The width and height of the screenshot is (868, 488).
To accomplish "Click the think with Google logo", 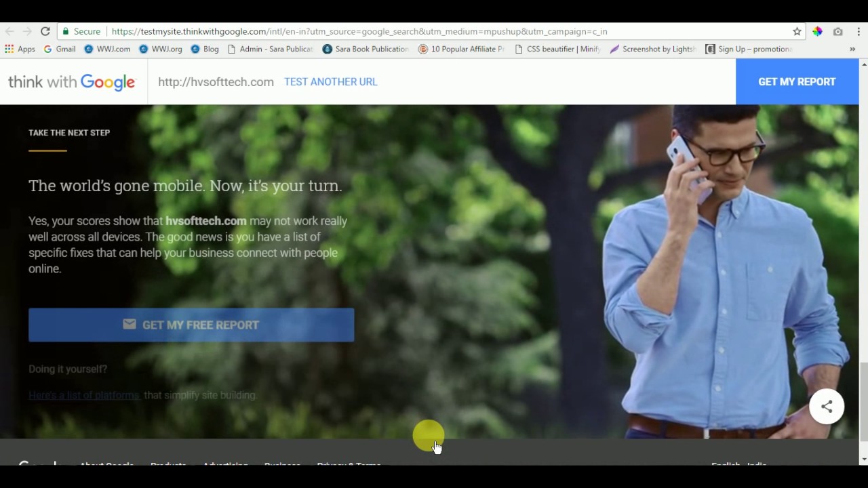I will coord(72,82).
